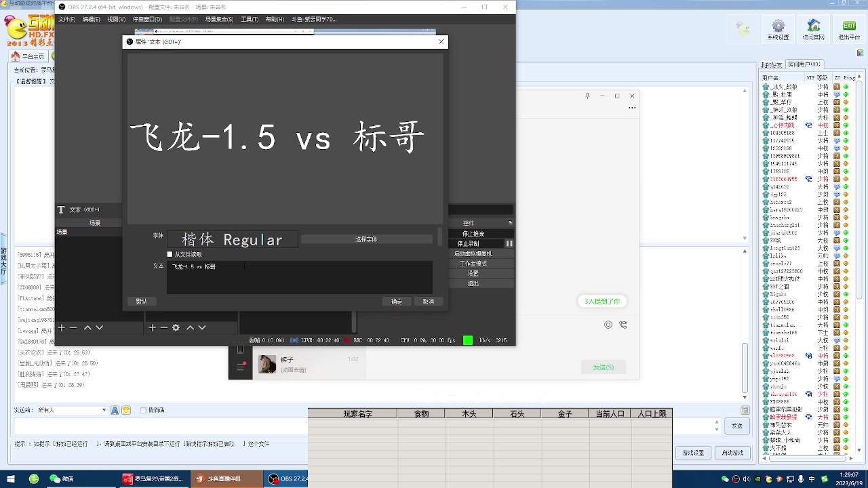Click 工作室模式 studio mode button
The image size is (868, 488).
coord(473,264)
